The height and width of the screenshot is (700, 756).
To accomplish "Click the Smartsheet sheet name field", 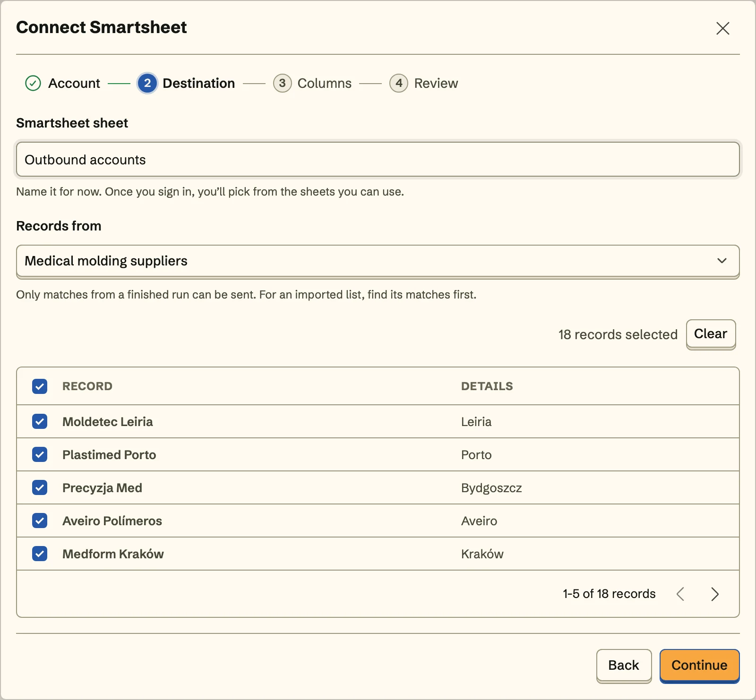I will [x=378, y=160].
